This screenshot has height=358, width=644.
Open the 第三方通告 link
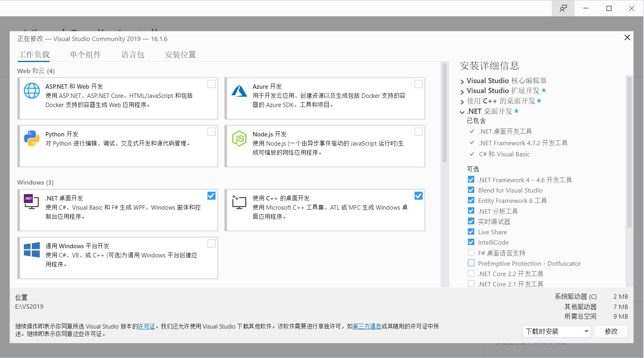point(367,327)
